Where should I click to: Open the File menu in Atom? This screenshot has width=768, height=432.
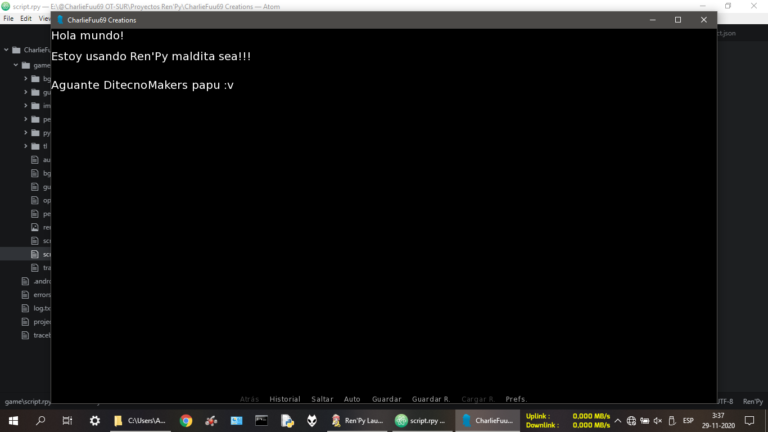[8, 18]
